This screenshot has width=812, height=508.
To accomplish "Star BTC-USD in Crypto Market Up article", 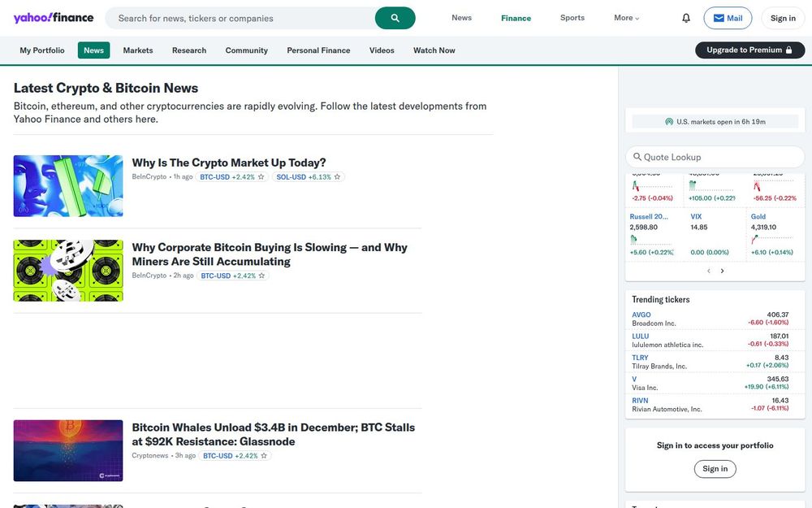I will [261, 176].
